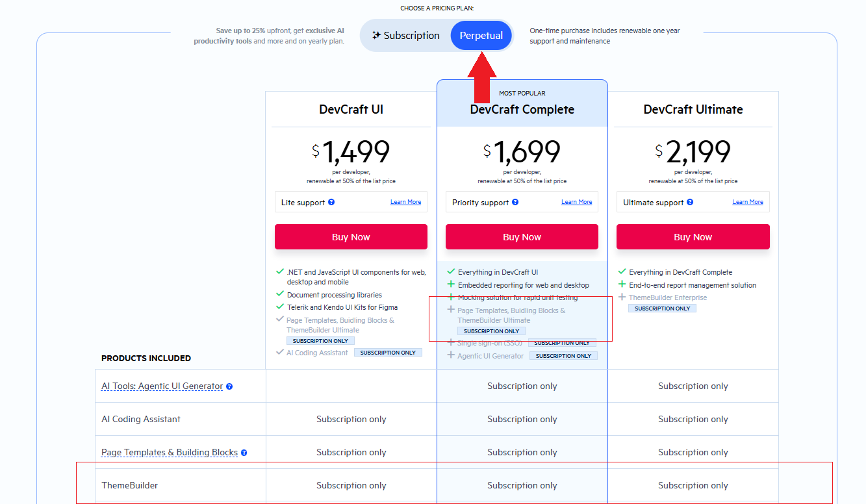
Task: Open Learn More for Lite support
Action: pyautogui.click(x=405, y=202)
